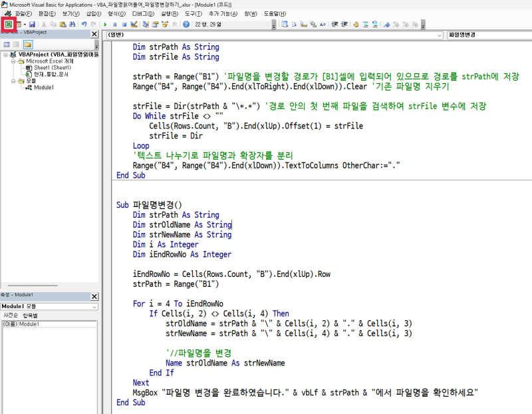Click the View Microsoft Excel icon
This screenshot has width=532, height=414.
(x=9, y=25)
